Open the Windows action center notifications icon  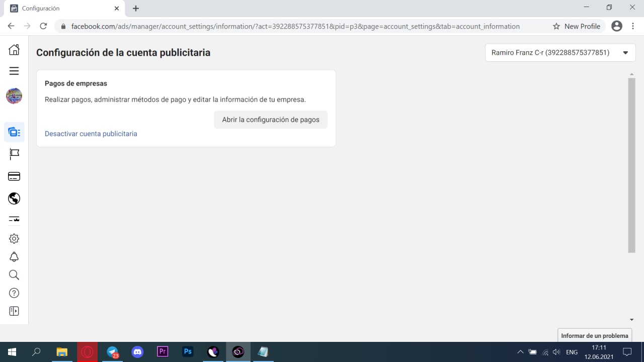(627, 352)
